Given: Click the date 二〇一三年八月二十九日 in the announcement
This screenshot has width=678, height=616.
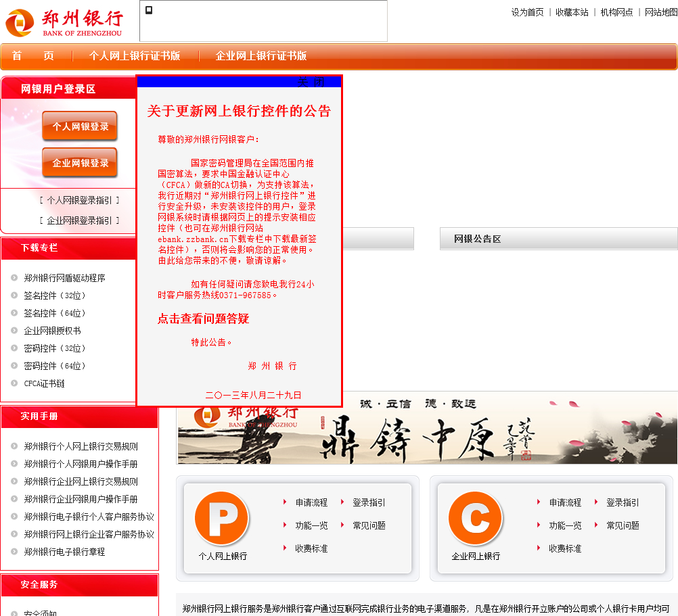Looking at the screenshot, I should (x=253, y=395).
